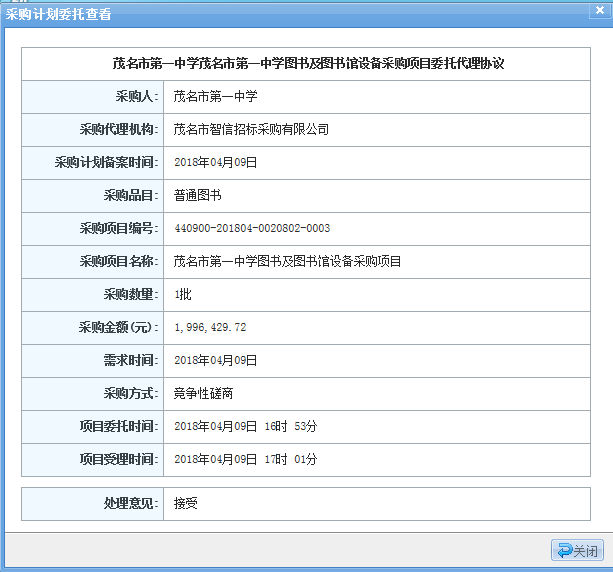The height and width of the screenshot is (572, 613).
Task: Click the dialog title 采购计划委托查看
Action: pyautogui.click(x=59, y=13)
